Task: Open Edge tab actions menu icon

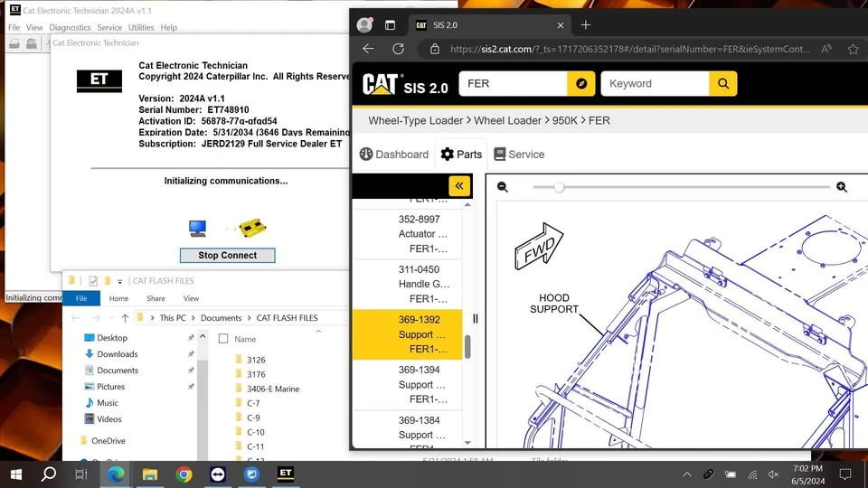Action: click(391, 25)
